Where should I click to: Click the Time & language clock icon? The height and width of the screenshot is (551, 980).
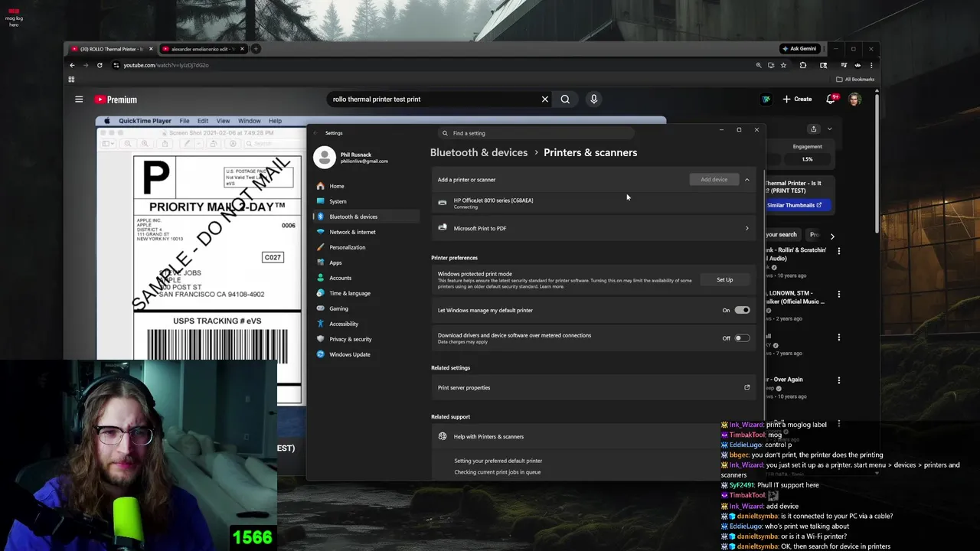point(321,293)
